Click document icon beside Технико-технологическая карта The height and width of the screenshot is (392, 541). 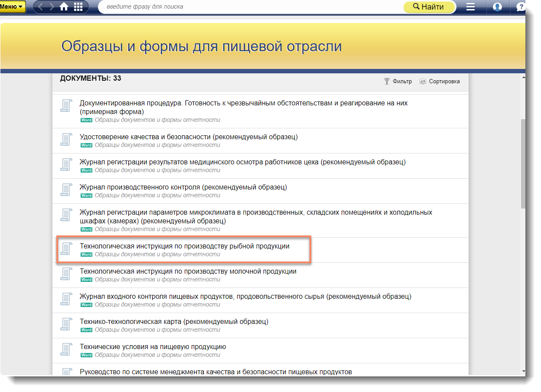(66, 325)
